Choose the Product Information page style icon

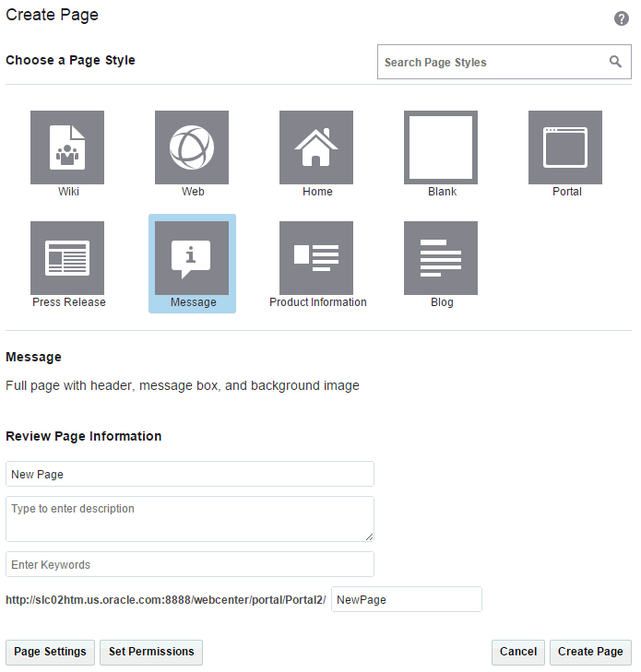(x=316, y=258)
